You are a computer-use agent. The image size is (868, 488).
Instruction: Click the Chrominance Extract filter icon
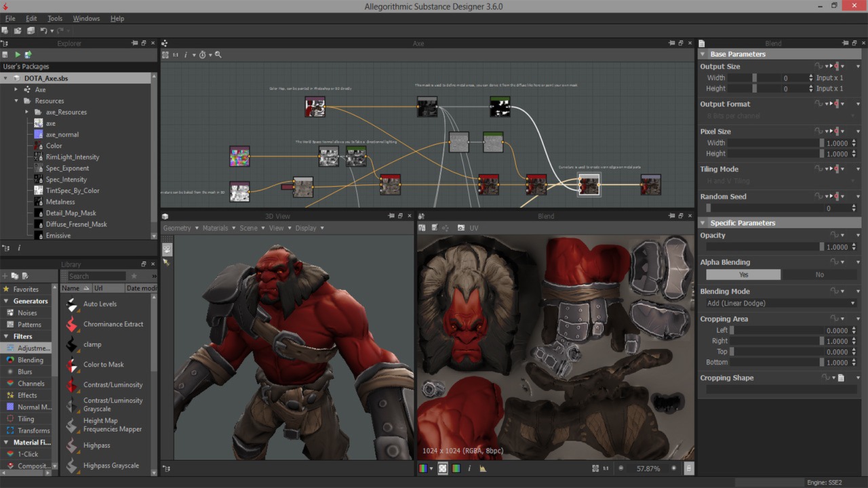click(x=73, y=325)
